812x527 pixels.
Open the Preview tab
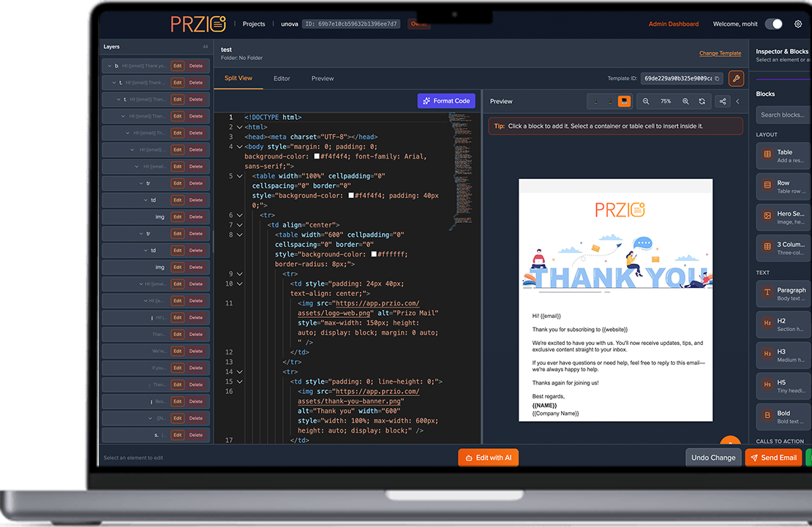(323, 78)
